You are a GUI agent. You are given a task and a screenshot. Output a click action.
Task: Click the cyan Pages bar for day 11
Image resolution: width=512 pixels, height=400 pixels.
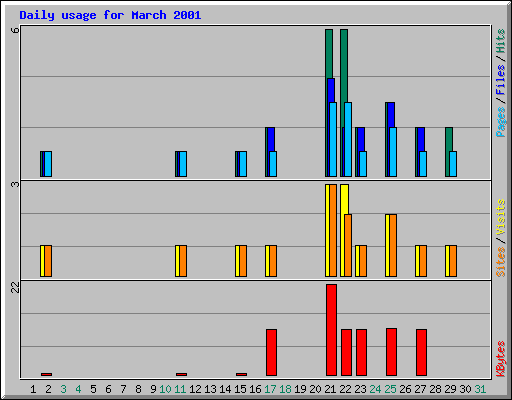183,164
